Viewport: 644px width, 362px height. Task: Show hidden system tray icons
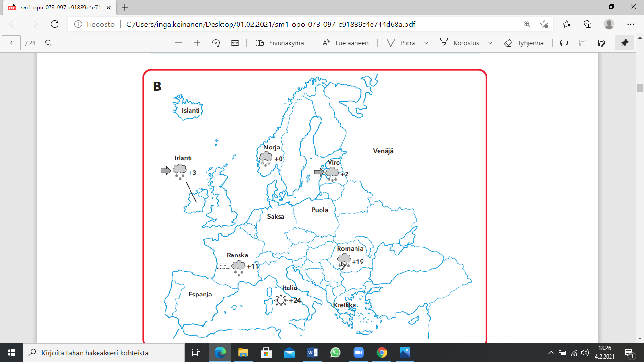pos(551,353)
